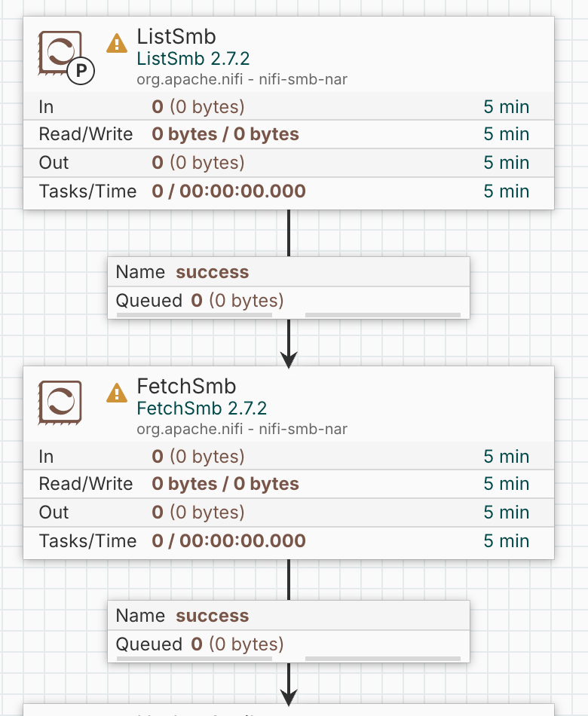Click the nifi-smb-nar bundle text under FetchSmb
This screenshot has height=716, width=588.
point(242,430)
